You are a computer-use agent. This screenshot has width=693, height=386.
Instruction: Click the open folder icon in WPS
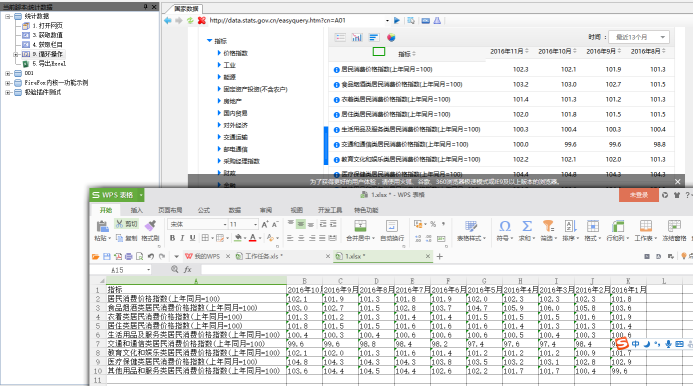click(x=95, y=256)
